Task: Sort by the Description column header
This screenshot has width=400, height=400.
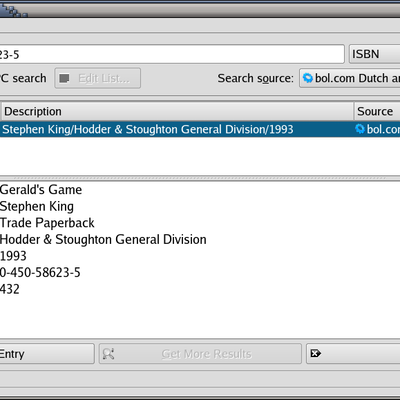Action: click(x=177, y=111)
